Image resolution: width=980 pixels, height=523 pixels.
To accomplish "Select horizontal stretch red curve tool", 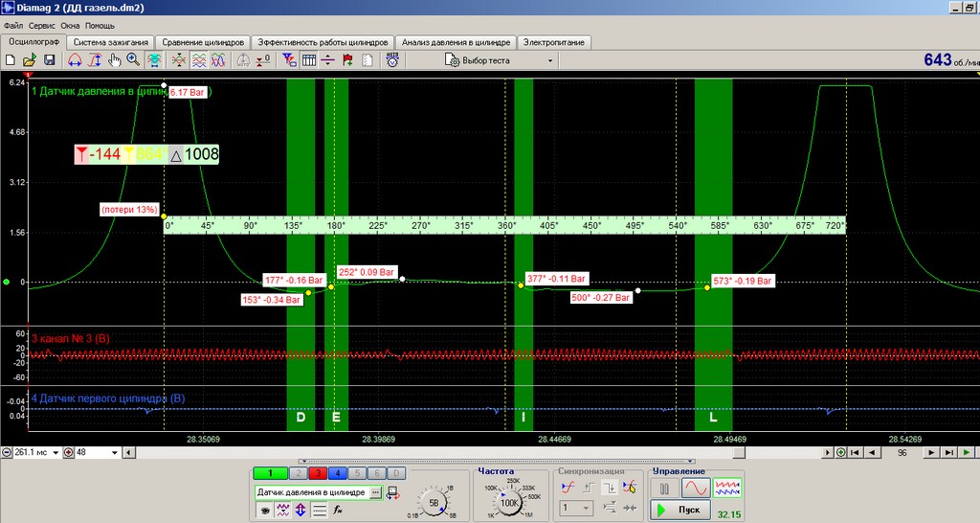I will coord(75,60).
